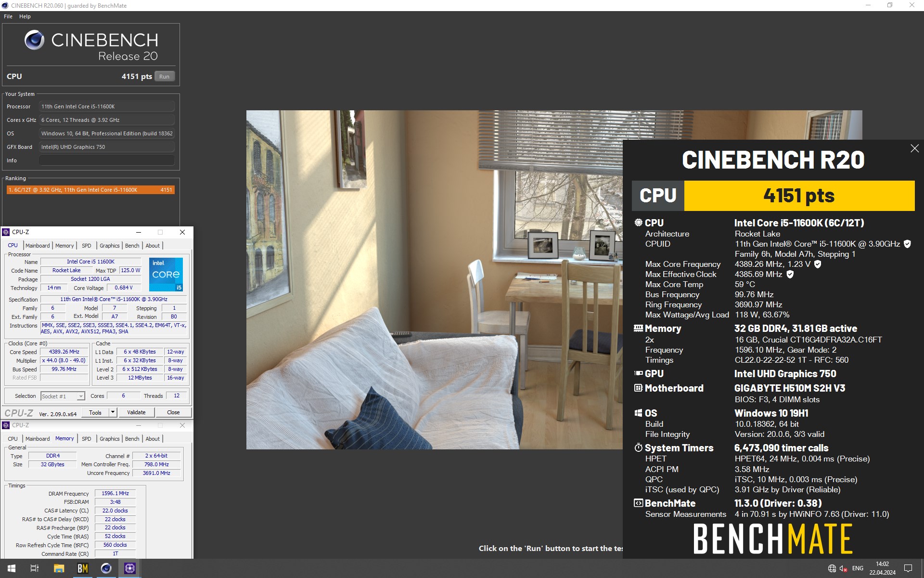Click the DRAM Frequency value 1596.1 MHz
This screenshot has width=924, height=578.
(x=115, y=493)
